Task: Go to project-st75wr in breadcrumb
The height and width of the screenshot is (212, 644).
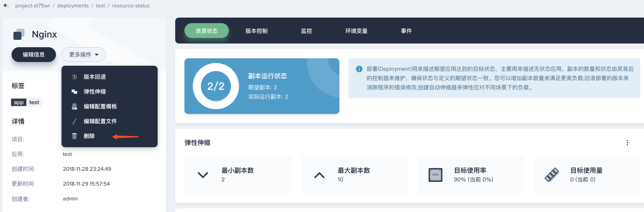Action: [33, 6]
